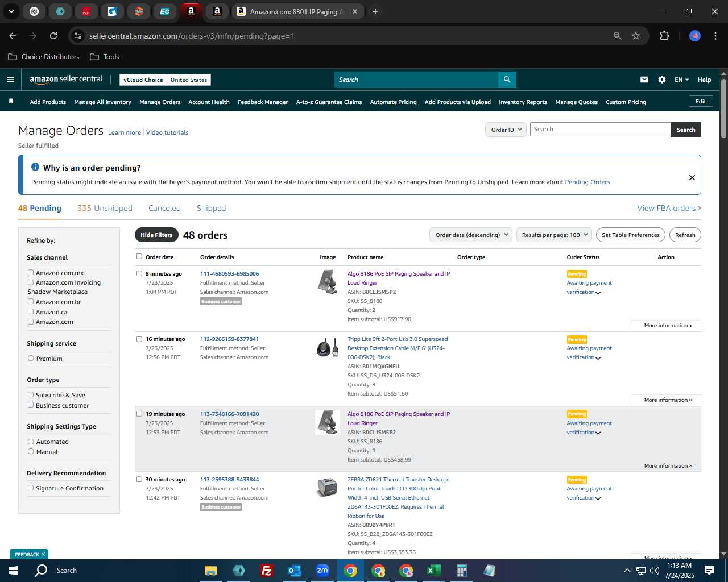
Task: Check the Business customer filter
Action: 31,405
